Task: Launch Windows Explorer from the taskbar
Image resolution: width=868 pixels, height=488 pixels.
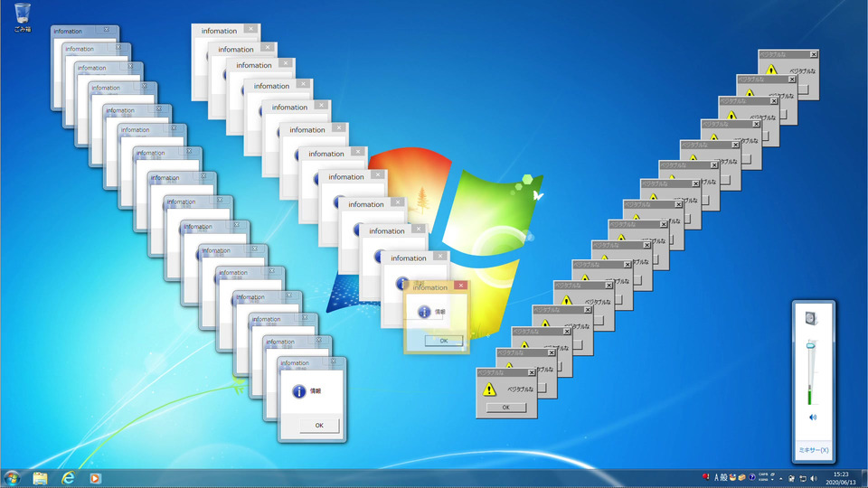Action: [x=40, y=478]
